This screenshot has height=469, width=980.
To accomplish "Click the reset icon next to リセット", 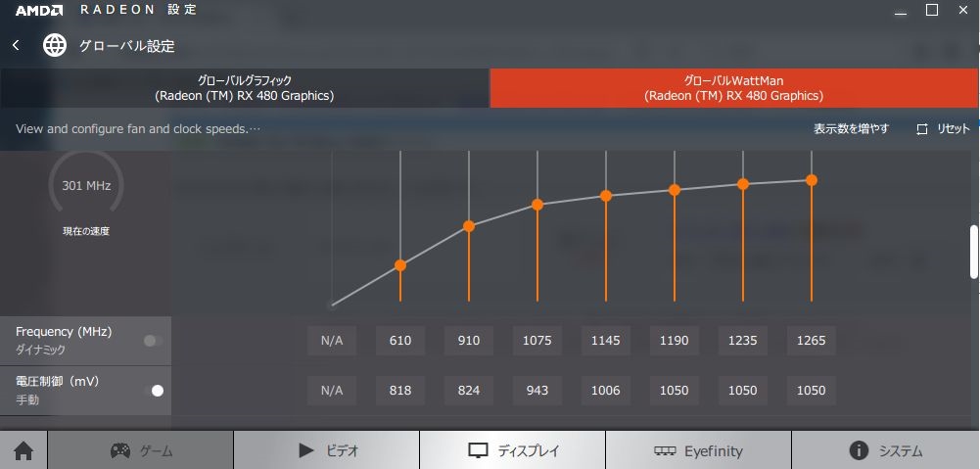I will (x=922, y=129).
